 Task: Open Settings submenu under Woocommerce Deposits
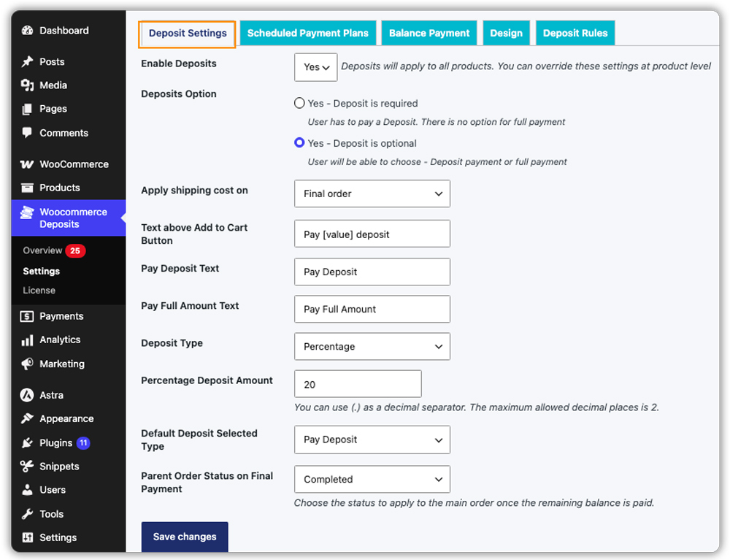pos(42,271)
